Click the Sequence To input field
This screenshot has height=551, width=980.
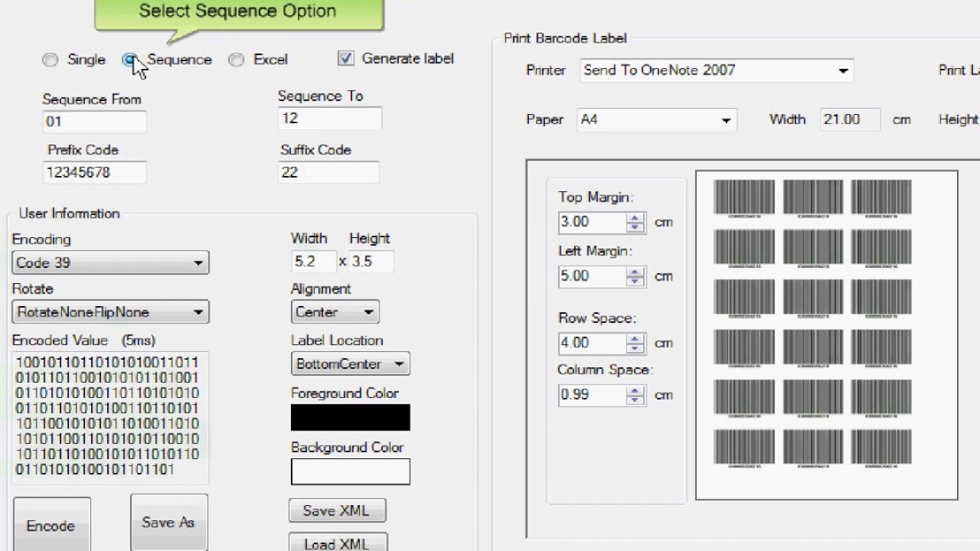tap(329, 118)
